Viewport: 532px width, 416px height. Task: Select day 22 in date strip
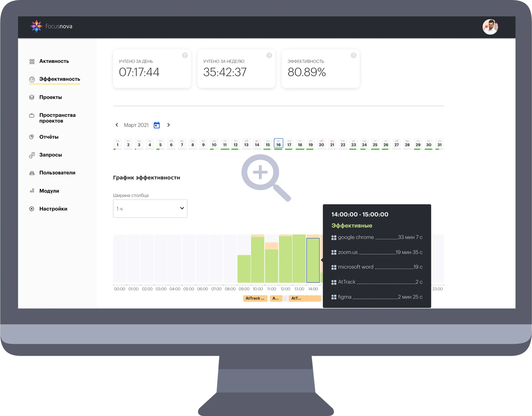(343, 144)
